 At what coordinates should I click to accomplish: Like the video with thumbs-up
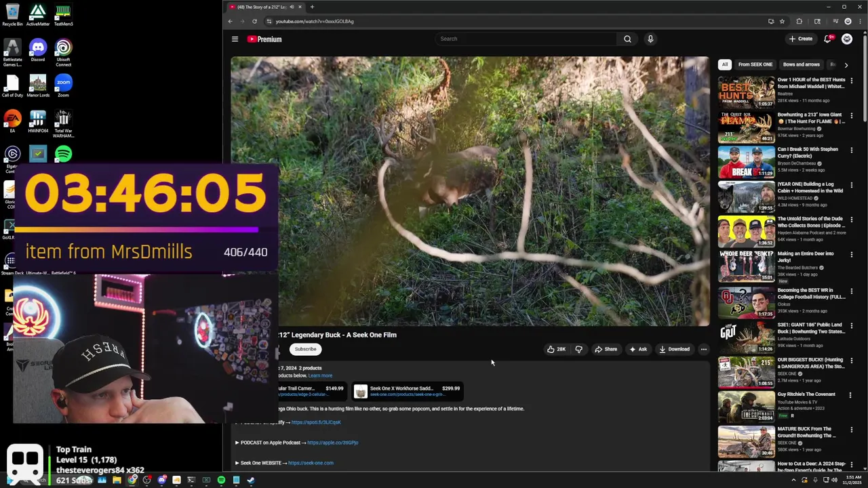(x=557, y=349)
